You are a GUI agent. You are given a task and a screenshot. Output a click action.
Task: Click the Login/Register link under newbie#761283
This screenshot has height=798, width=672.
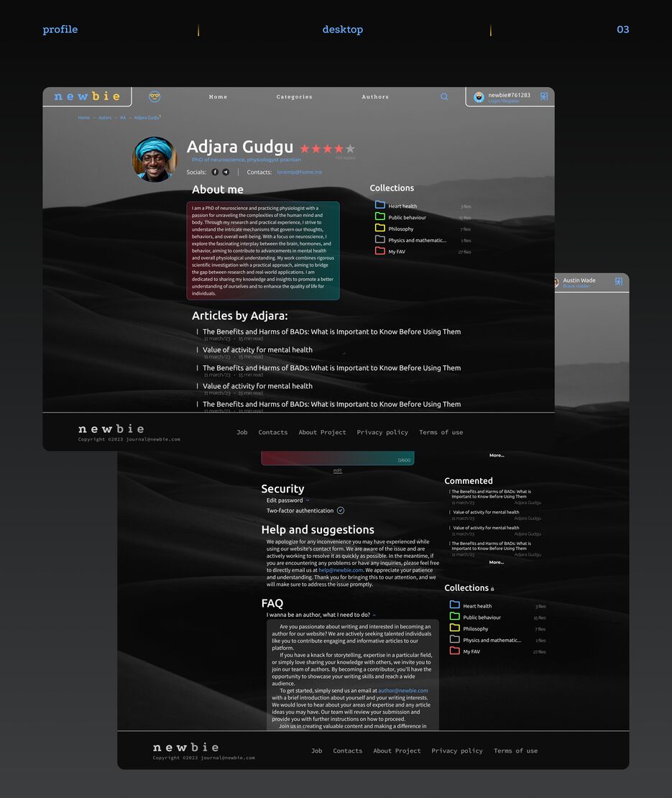point(504,101)
